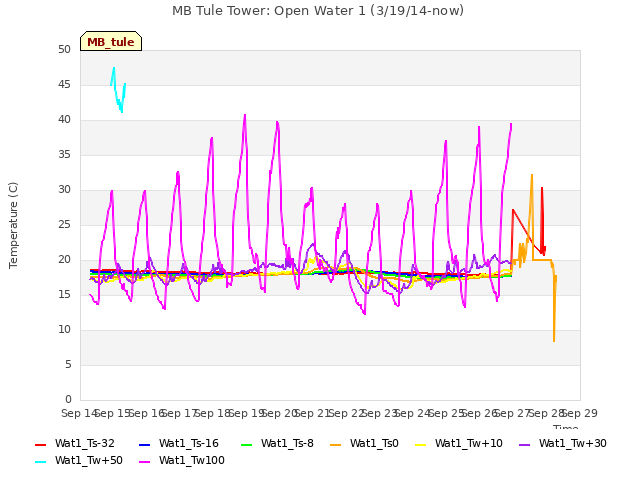Click the orange line's lowest point below 10
Viewport: 640px width, 480px height.
pos(554,340)
